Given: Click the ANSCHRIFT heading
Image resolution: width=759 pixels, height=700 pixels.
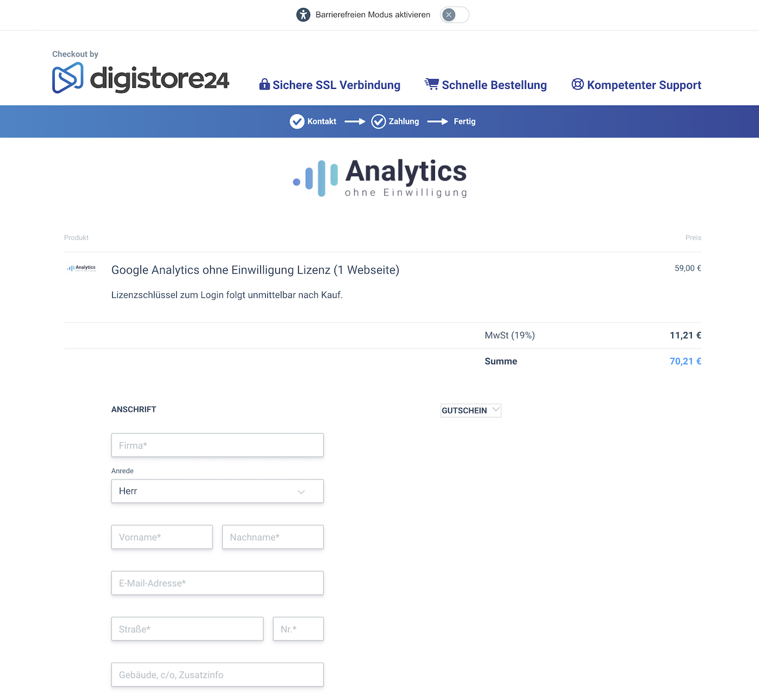Looking at the screenshot, I should click(133, 410).
